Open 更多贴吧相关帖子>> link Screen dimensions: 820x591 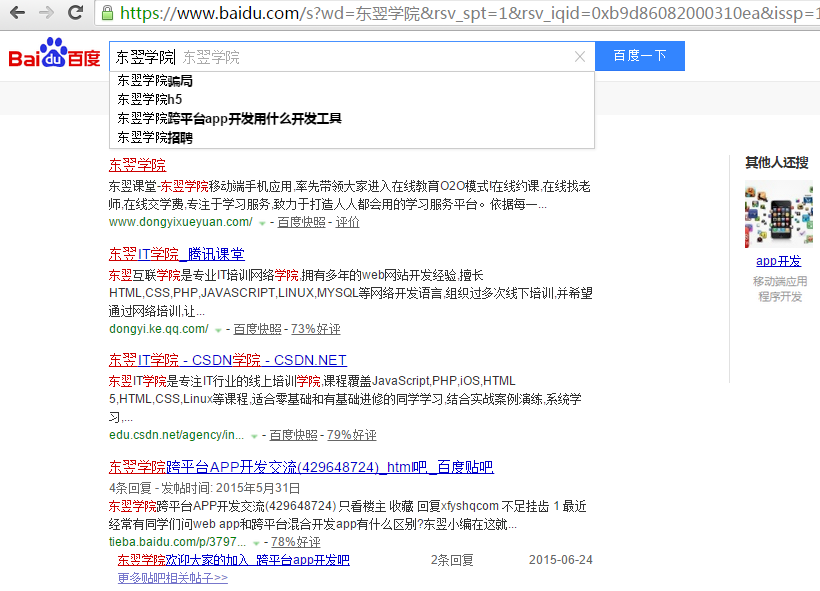pos(173,578)
